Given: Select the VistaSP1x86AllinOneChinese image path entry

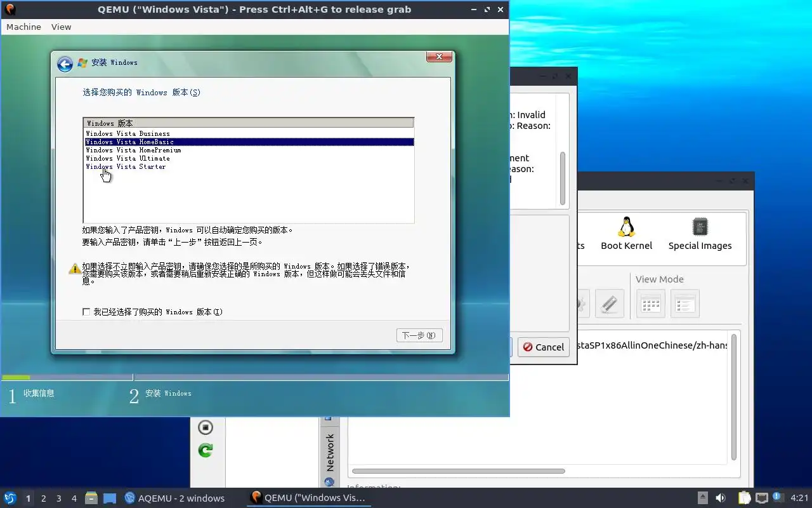Looking at the screenshot, I should pyautogui.click(x=653, y=345).
